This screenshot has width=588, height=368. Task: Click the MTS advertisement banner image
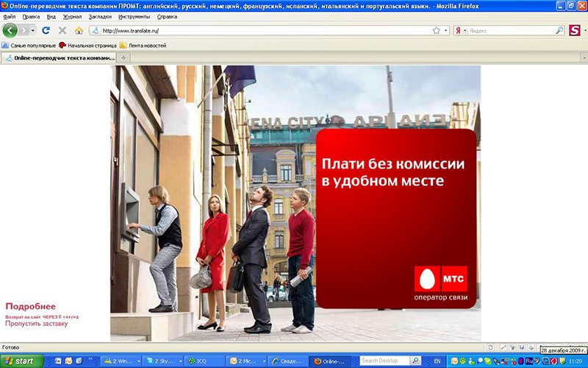point(295,203)
